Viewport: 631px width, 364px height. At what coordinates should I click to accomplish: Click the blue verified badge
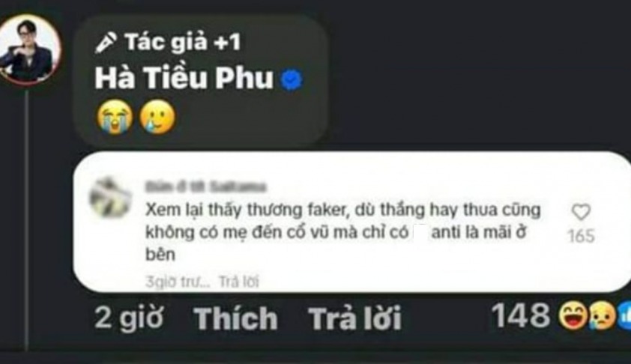[292, 80]
